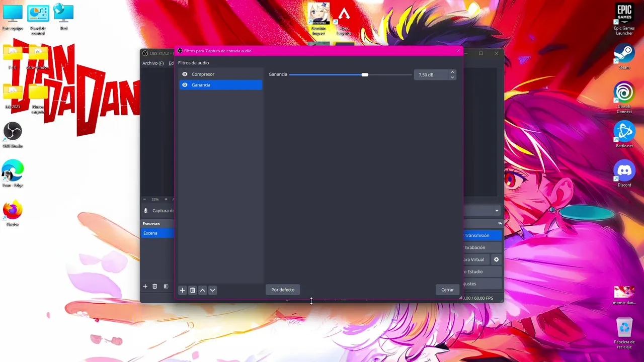The width and height of the screenshot is (644, 362).
Task: Open the Archivo menu in OBS
Action: coord(153,63)
